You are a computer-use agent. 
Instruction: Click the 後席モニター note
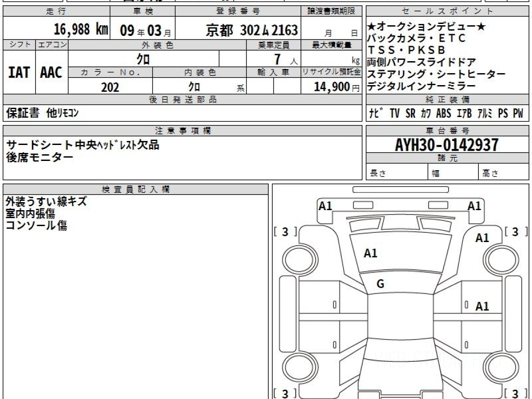39,156
